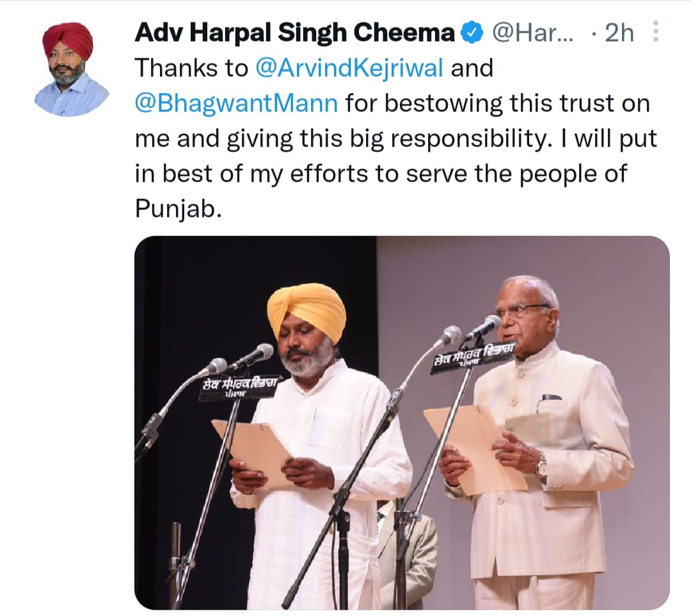Open the attached oath ceremony photo
691x616 pixels.
(402, 423)
